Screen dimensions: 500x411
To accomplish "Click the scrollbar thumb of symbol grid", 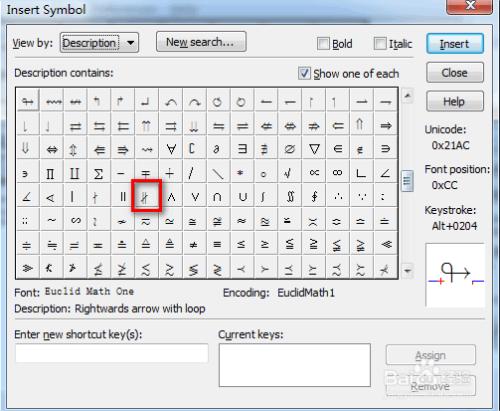I will (x=407, y=181).
